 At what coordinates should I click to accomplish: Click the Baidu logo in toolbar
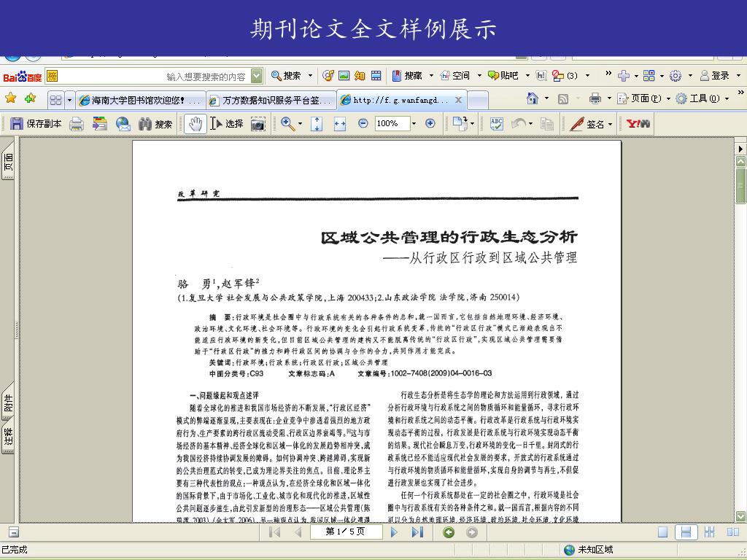tap(23, 76)
